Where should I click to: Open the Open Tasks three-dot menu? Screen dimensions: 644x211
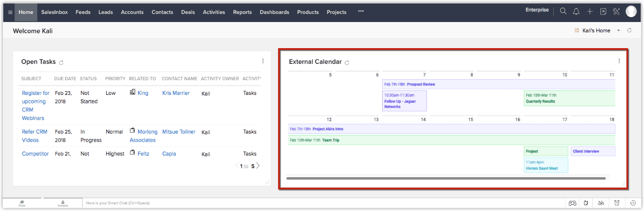click(263, 61)
